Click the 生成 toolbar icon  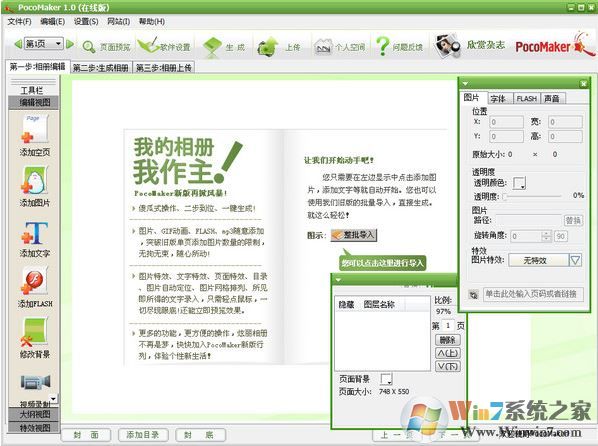pyautogui.click(x=212, y=47)
